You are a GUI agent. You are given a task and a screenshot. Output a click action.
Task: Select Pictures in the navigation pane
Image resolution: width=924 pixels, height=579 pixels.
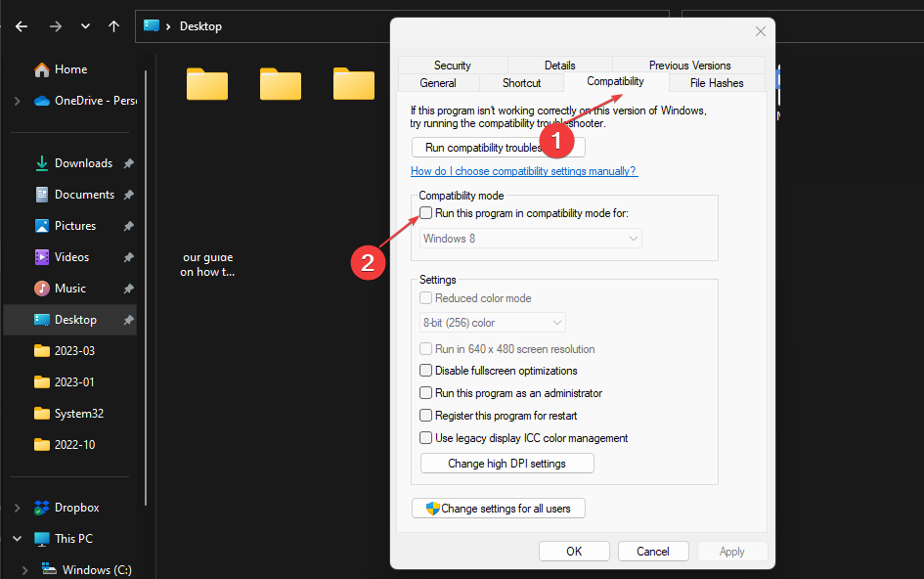pyautogui.click(x=74, y=226)
